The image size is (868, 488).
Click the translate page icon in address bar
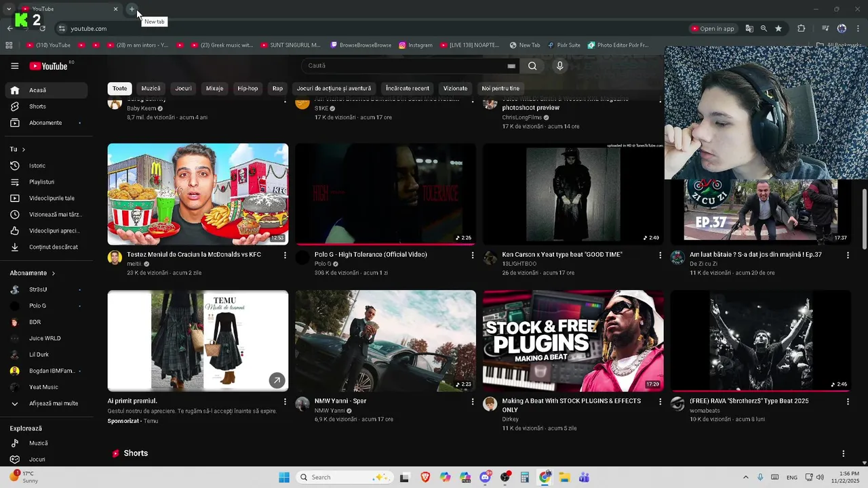[749, 28]
